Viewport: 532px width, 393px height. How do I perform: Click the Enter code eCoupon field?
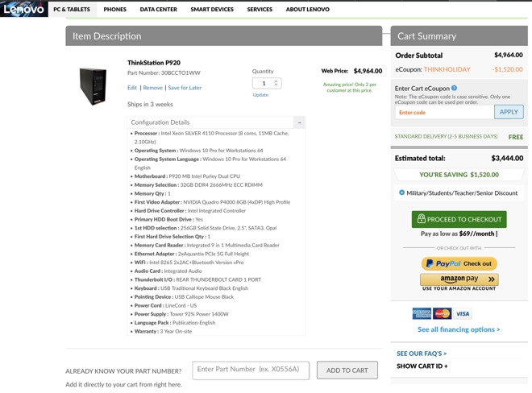coord(444,112)
